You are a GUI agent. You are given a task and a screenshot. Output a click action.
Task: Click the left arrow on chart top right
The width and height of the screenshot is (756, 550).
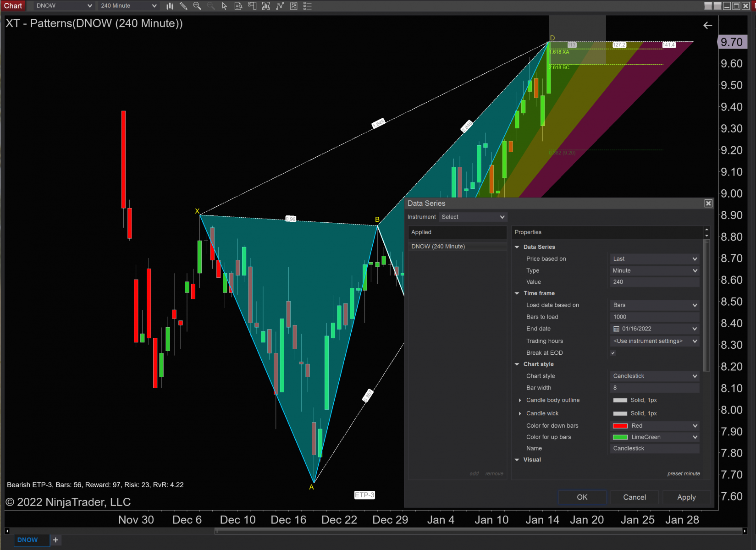click(708, 26)
